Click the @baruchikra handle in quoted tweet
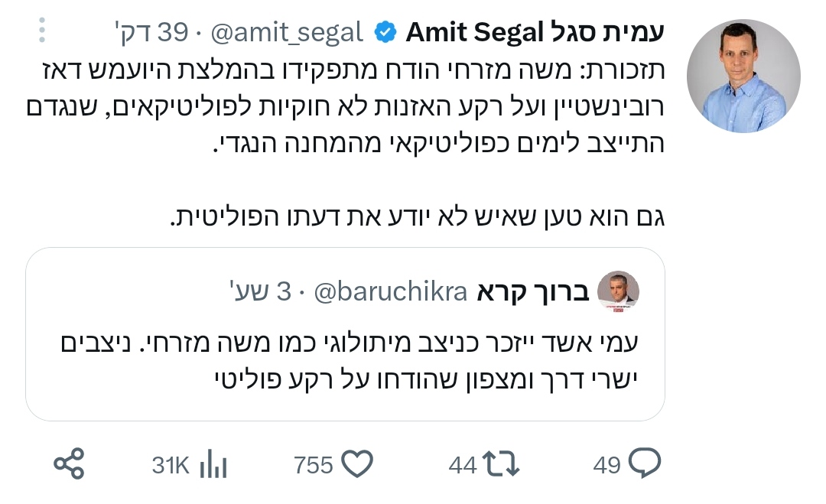Image resolution: width=826 pixels, height=504 pixels. point(391,293)
